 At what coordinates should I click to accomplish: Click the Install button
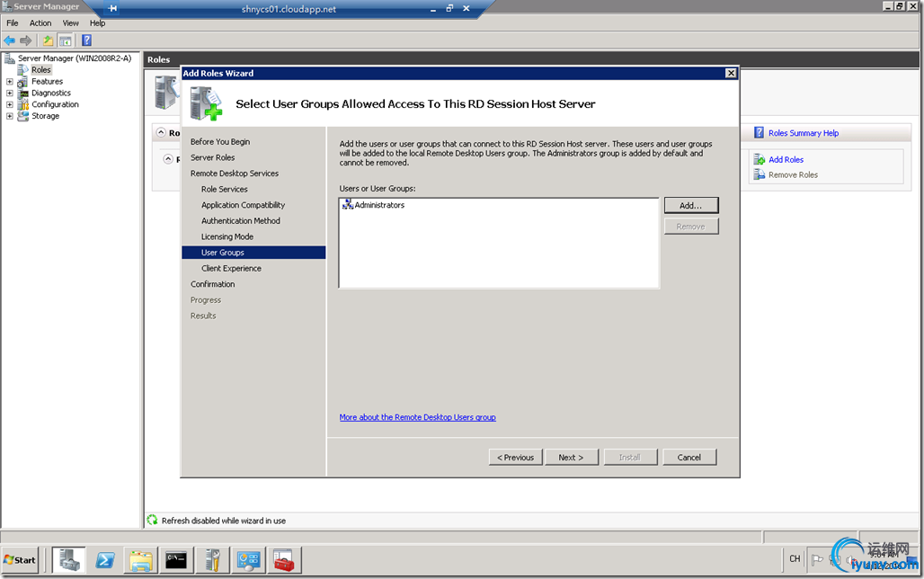click(x=629, y=457)
